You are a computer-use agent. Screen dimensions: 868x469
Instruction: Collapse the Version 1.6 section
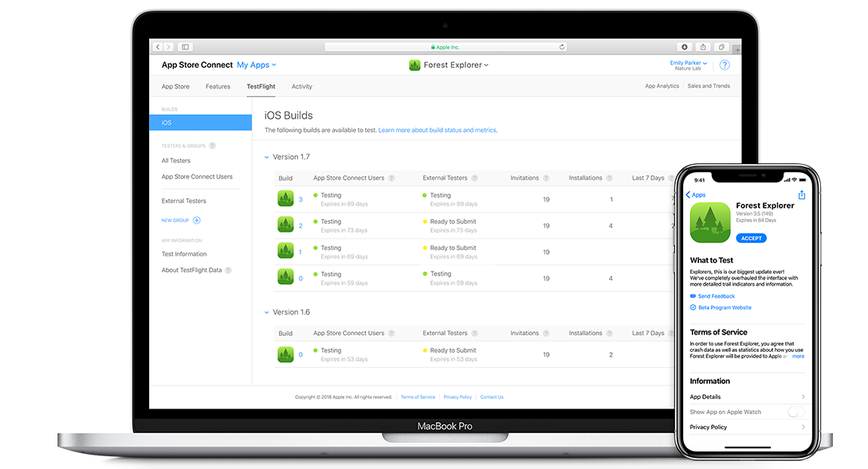coord(267,313)
